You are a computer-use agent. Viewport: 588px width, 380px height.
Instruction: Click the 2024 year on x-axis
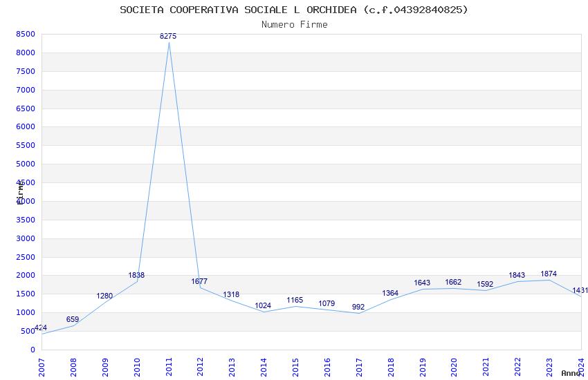(581, 368)
